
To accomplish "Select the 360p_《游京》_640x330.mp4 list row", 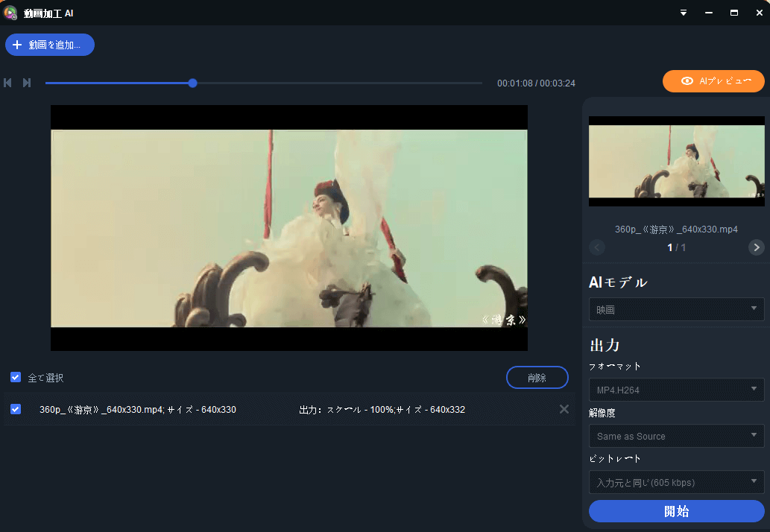I will pyautogui.click(x=224, y=409).
